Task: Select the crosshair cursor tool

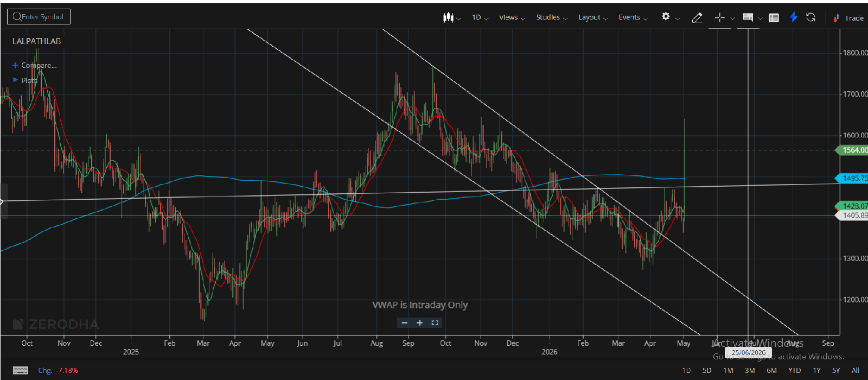Action: (x=720, y=17)
